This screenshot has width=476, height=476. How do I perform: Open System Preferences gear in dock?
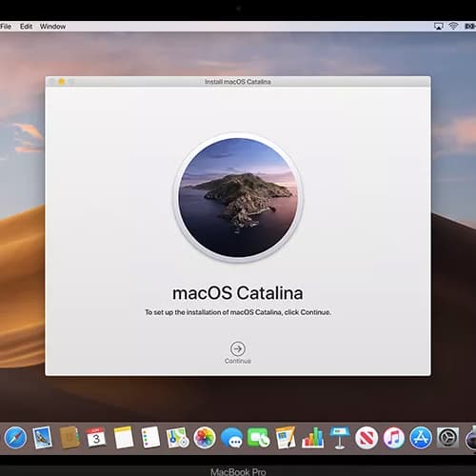(447, 438)
